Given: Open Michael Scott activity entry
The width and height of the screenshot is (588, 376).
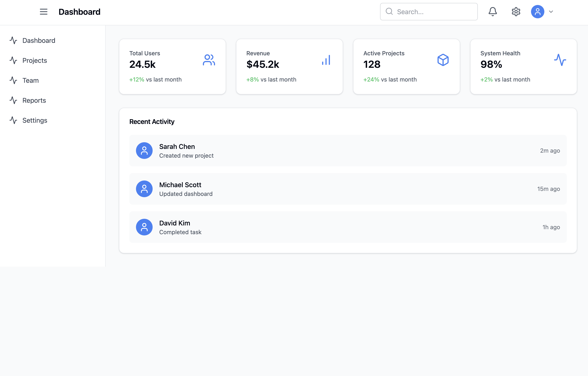Looking at the screenshot, I should tap(348, 189).
